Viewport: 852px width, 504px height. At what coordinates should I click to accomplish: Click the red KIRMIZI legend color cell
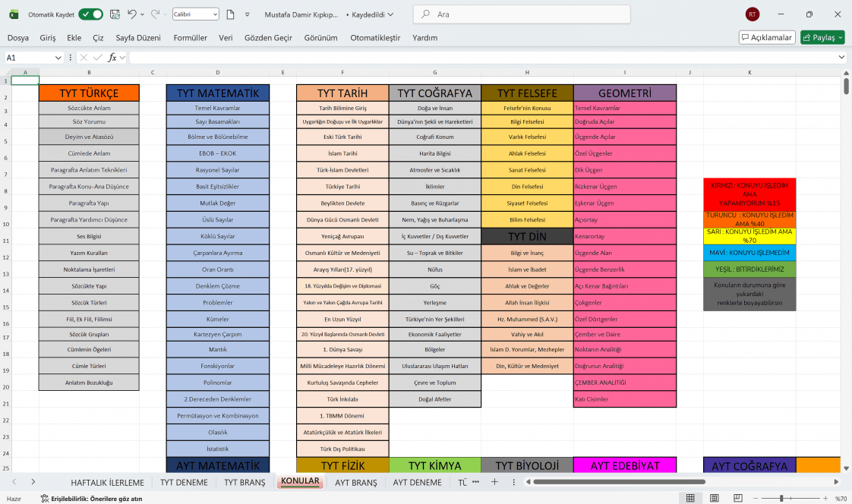(x=749, y=194)
